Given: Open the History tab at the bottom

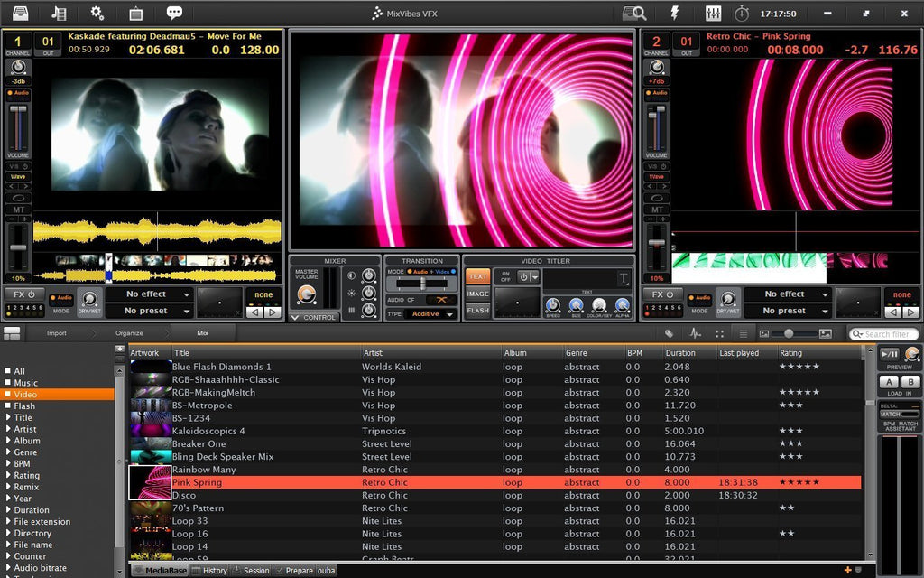Looking at the screenshot, I should coord(215,571).
